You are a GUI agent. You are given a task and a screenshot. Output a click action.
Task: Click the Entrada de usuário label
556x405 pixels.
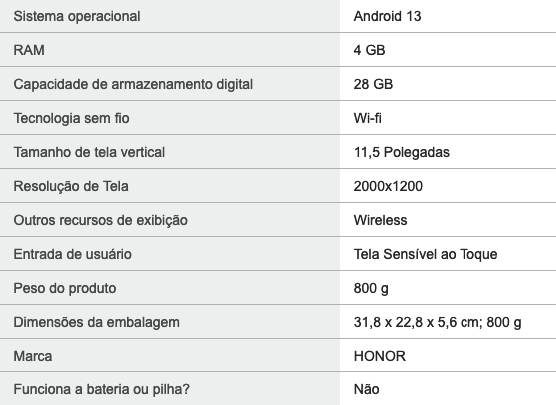(x=72, y=254)
